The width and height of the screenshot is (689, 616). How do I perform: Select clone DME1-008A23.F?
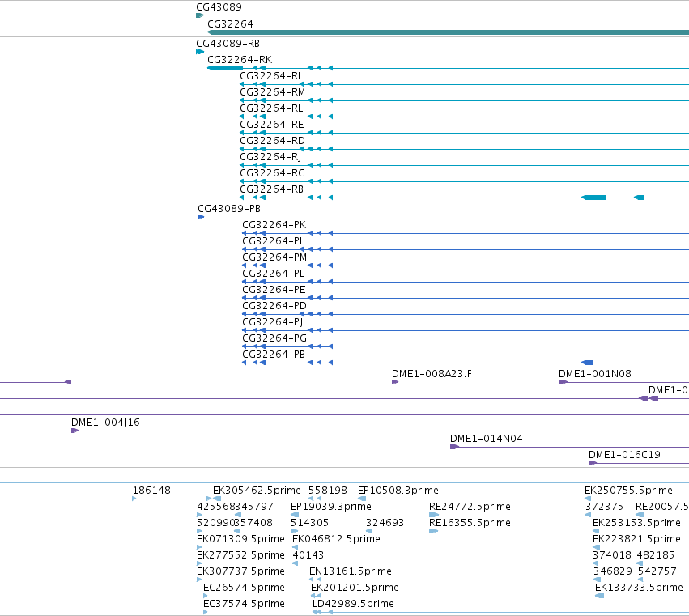pyautogui.click(x=432, y=374)
